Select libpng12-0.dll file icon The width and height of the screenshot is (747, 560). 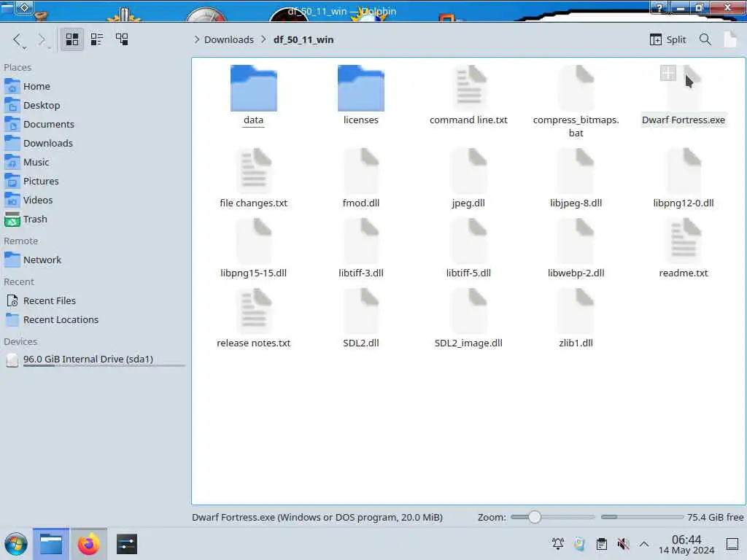pos(683,171)
